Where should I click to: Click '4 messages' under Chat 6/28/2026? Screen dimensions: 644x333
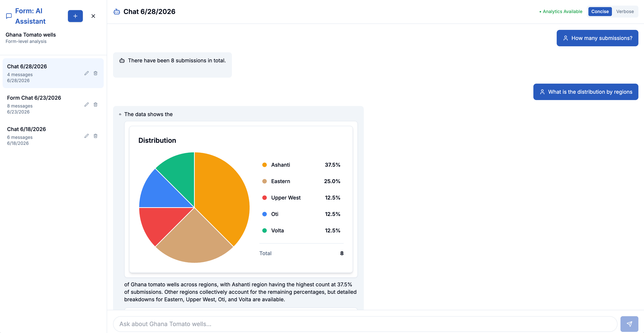20,74
